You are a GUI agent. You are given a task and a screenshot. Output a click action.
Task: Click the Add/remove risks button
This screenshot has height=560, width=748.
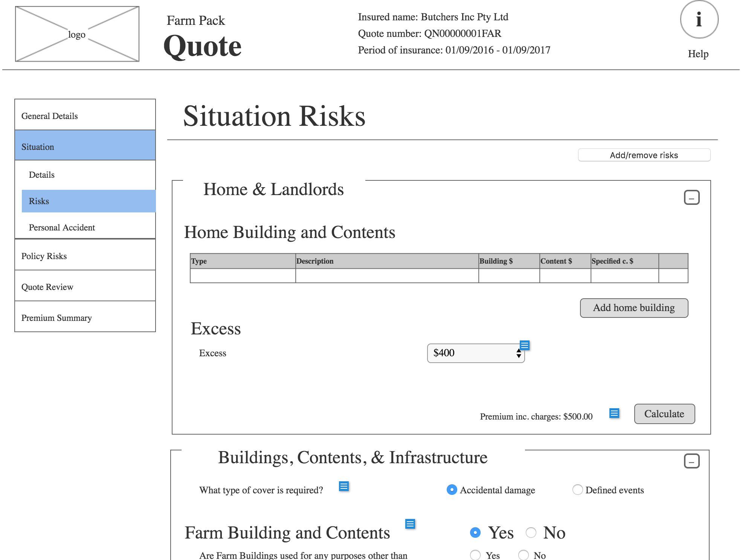644,155
